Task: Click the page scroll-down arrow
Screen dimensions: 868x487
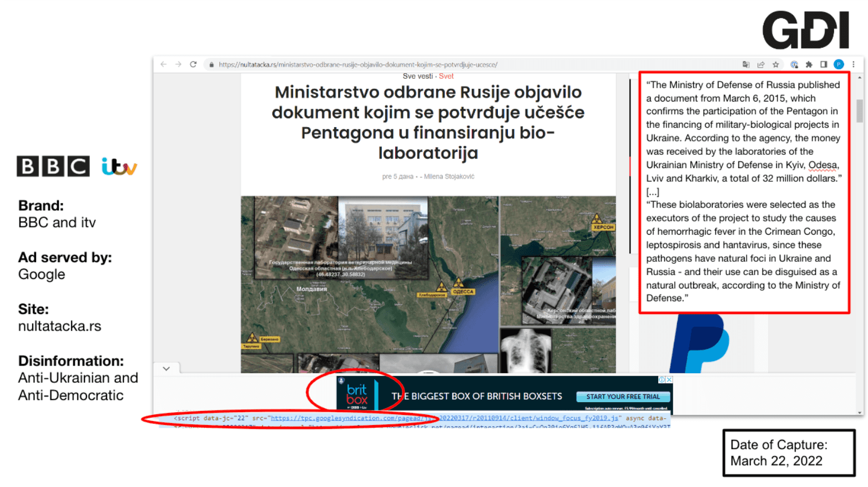Action: tap(860, 412)
